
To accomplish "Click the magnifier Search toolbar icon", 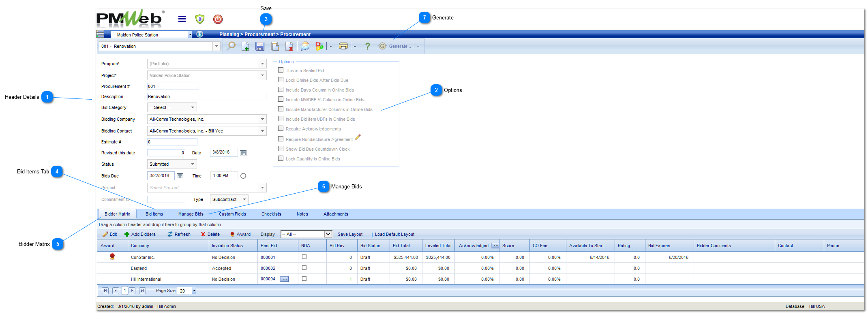I will click(x=231, y=46).
